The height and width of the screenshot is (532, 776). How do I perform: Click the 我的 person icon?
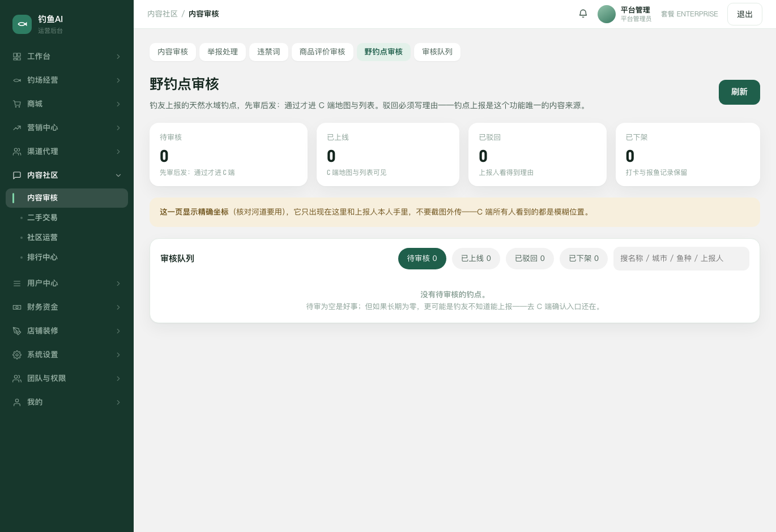[x=17, y=402]
